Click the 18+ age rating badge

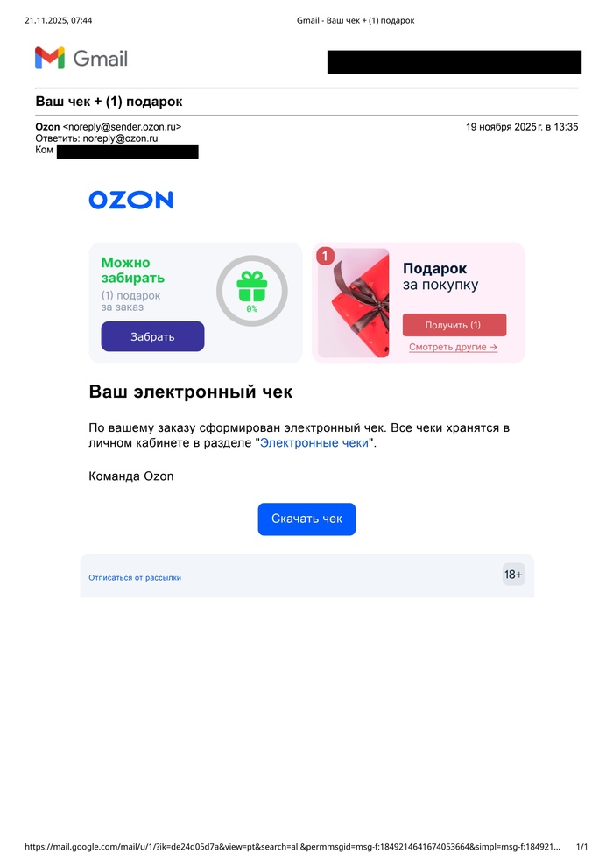[513, 575]
